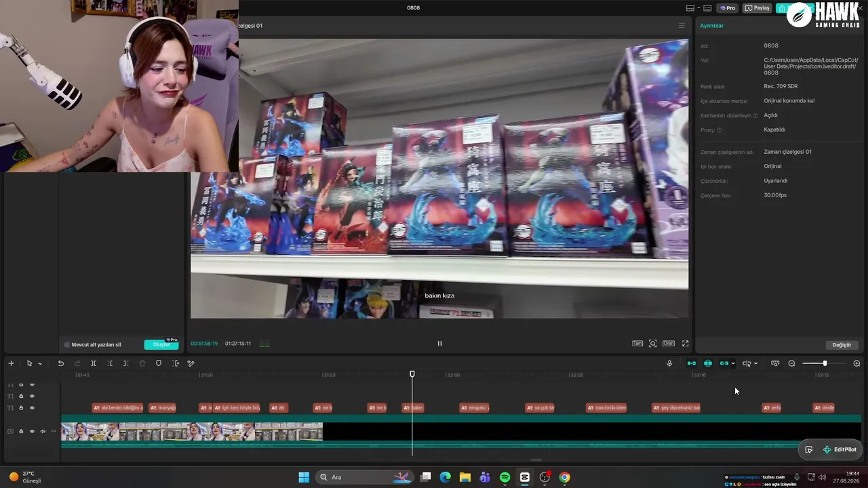The image size is (868, 488).
Task: Toggle auto snapping on the timeline
Action: pos(708,363)
